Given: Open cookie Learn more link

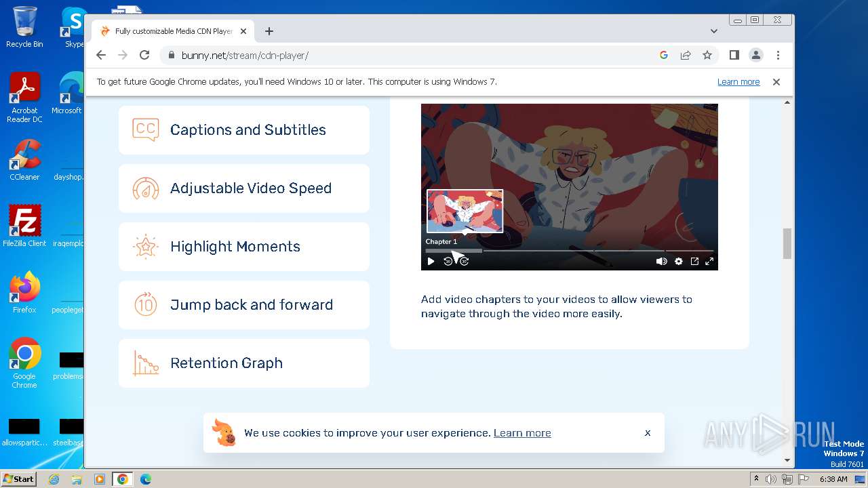Looking at the screenshot, I should point(522,433).
